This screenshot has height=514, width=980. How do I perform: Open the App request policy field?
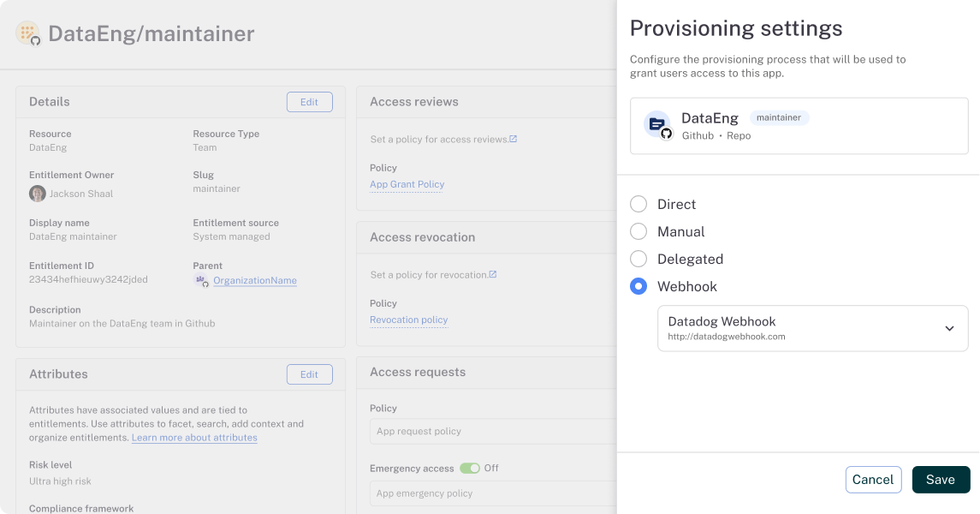tap(492, 432)
